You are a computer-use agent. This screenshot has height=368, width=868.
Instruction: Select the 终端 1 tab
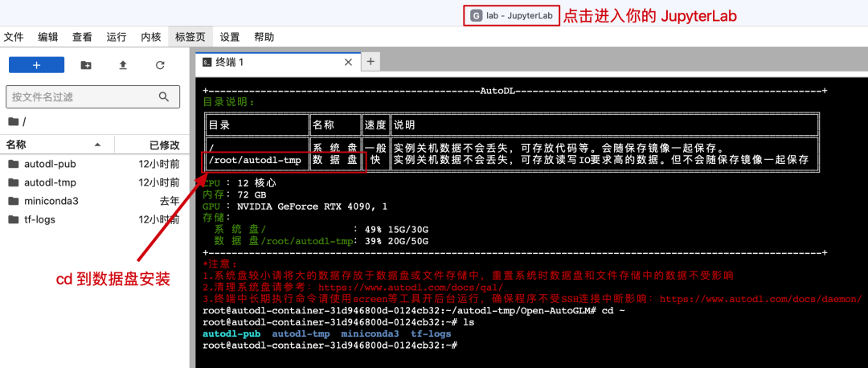[x=278, y=62]
